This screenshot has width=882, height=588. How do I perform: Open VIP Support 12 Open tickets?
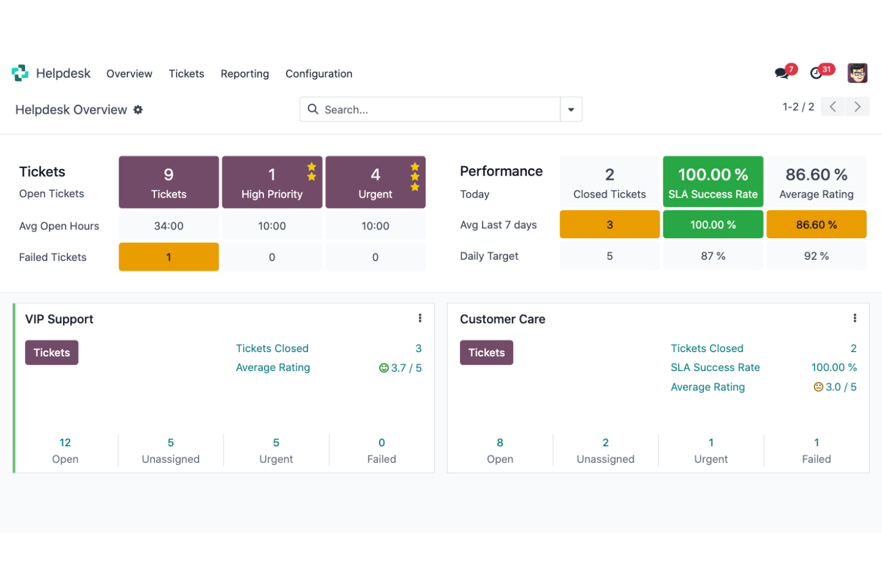65,451
